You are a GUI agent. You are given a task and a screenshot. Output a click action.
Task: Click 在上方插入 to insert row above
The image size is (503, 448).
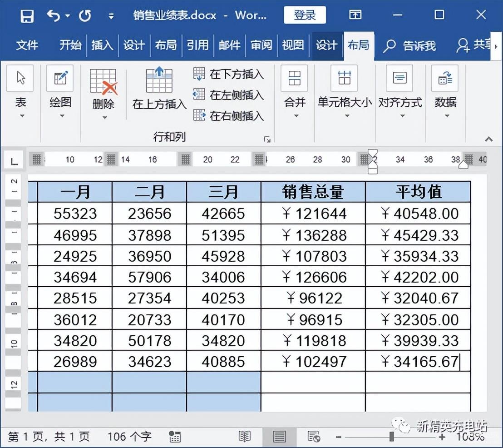[x=159, y=88]
